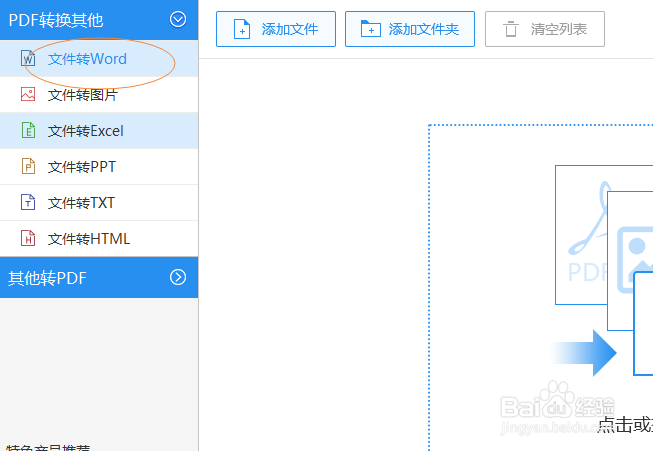
Task: Click the 清空列表 button
Action: 545,29
